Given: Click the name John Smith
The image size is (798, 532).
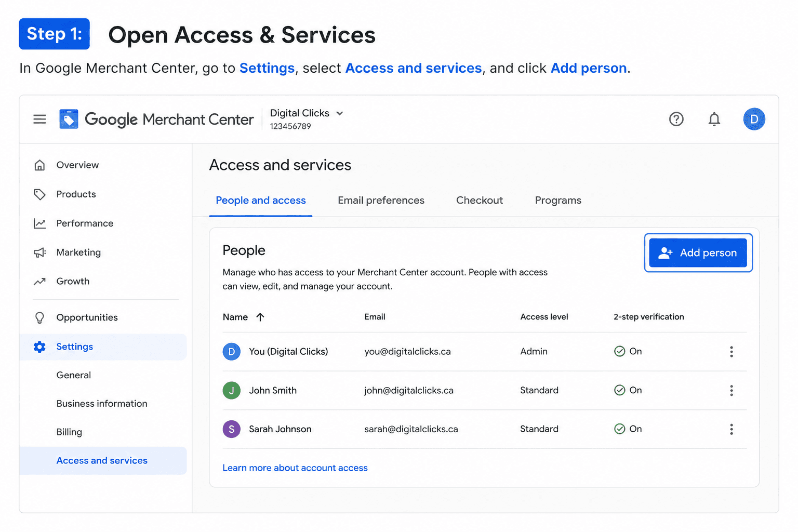Looking at the screenshot, I should 273,391.
